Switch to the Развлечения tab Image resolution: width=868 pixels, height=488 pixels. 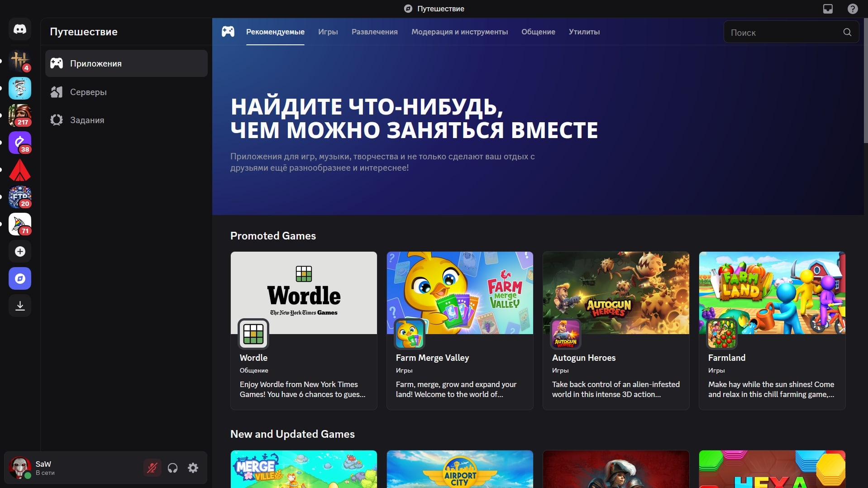tap(375, 32)
